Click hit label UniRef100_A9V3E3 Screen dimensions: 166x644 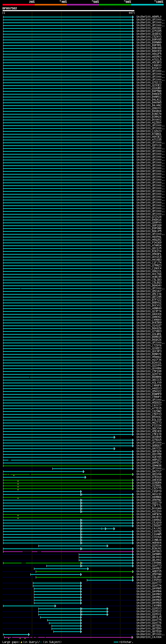(149, 137)
